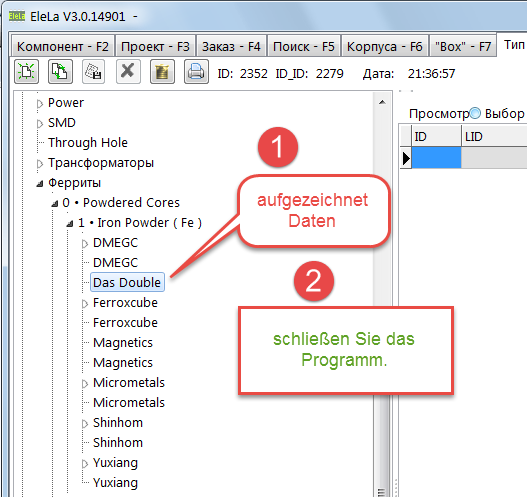Viewport: 527px width, 497px height.
Task: Click the save icon with floppy disk
Action: (x=94, y=72)
